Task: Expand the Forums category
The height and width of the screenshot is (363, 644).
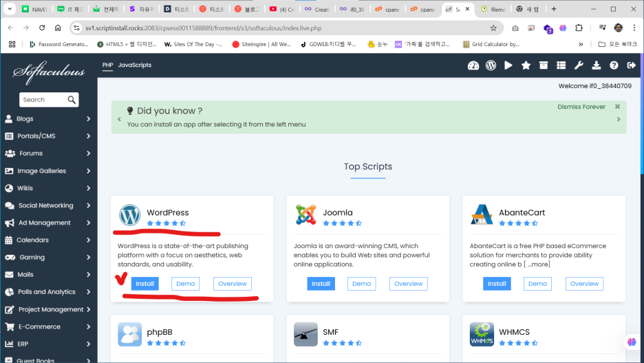Action: click(48, 154)
